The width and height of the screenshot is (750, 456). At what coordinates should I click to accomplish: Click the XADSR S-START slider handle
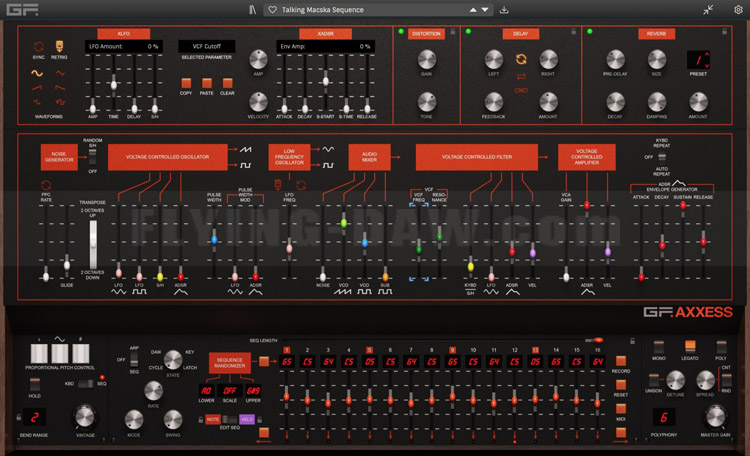pyautogui.click(x=325, y=81)
